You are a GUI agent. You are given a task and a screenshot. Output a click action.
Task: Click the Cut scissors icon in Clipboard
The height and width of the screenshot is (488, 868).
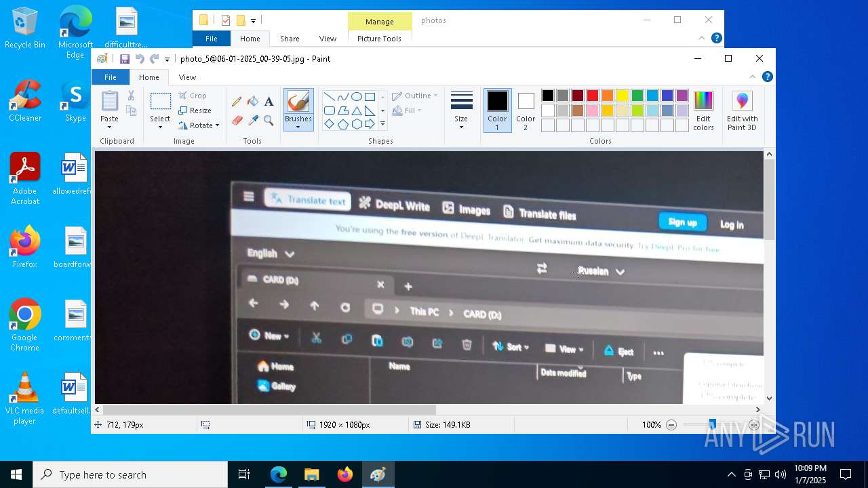[x=132, y=96]
